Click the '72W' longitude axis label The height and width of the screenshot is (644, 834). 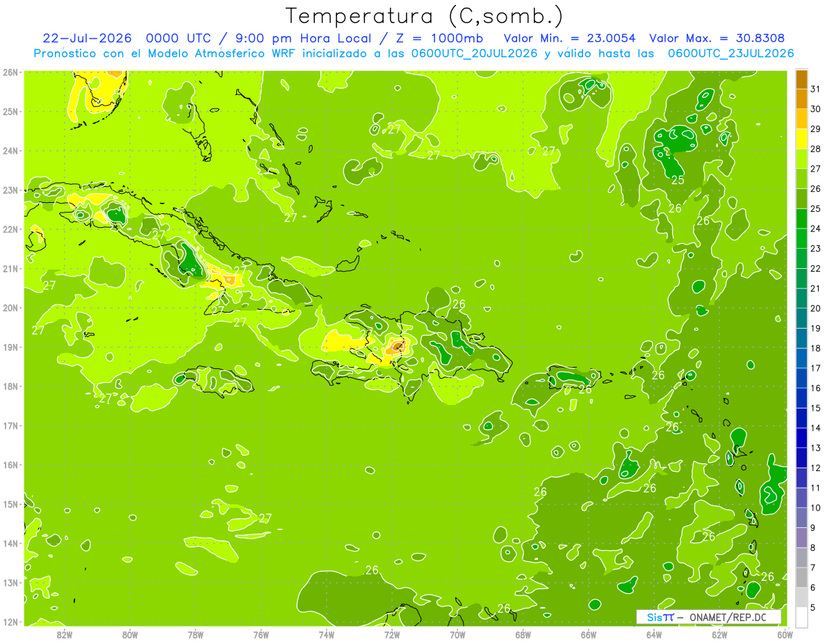[392, 634]
